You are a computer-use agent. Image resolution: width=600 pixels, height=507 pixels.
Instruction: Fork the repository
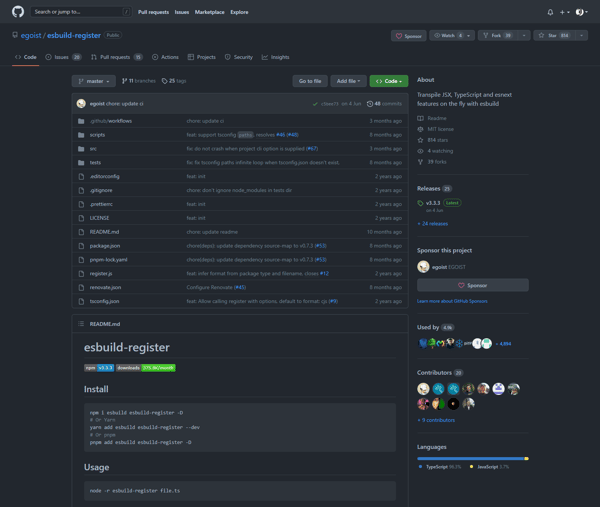tap(497, 36)
